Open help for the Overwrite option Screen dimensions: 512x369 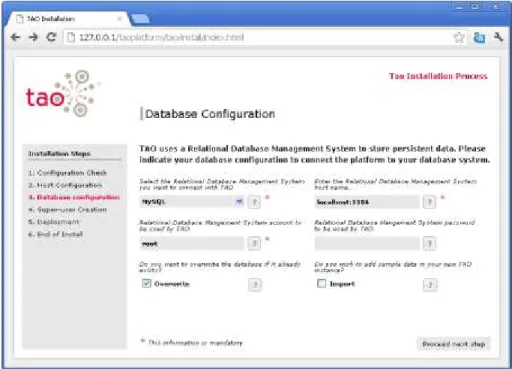[x=255, y=285]
